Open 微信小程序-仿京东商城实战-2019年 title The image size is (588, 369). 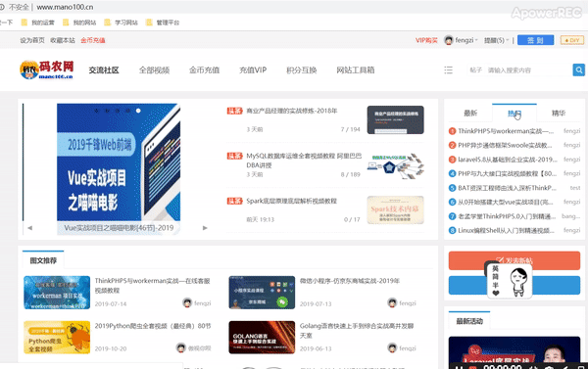tap(350, 281)
